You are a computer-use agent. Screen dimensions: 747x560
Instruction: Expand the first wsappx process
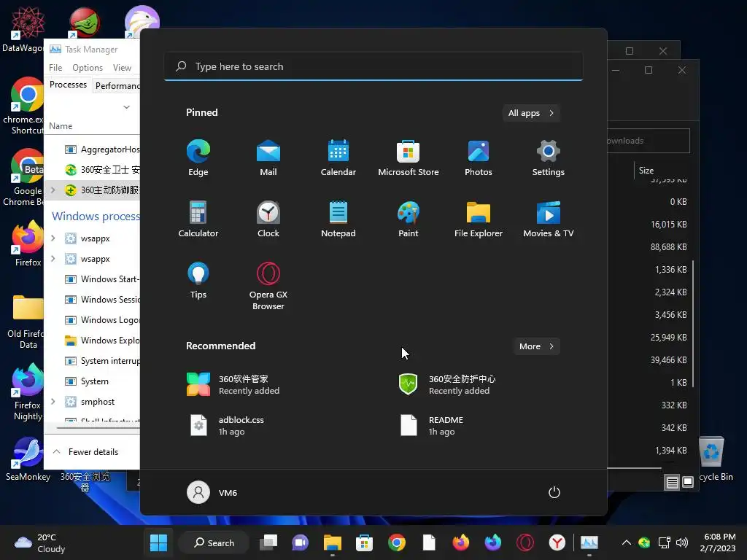click(53, 238)
